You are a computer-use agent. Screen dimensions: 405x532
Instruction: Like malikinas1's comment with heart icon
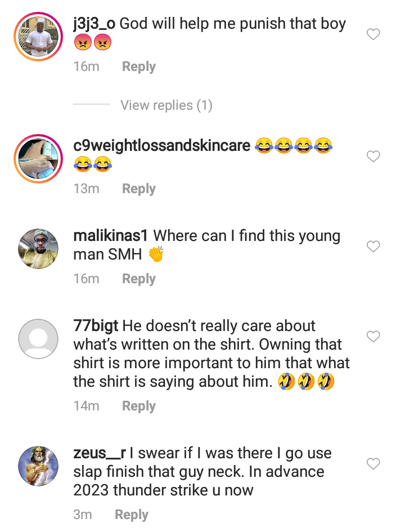(x=373, y=247)
